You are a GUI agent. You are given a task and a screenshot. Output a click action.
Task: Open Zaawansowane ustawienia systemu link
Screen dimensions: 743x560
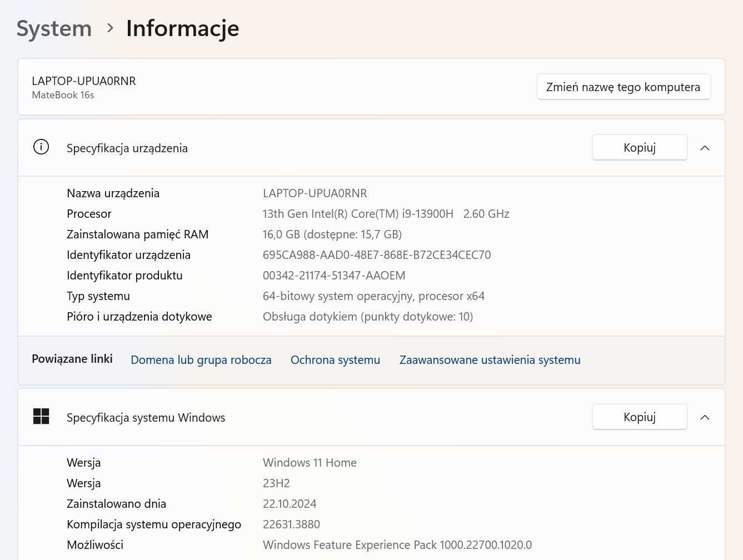490,360
